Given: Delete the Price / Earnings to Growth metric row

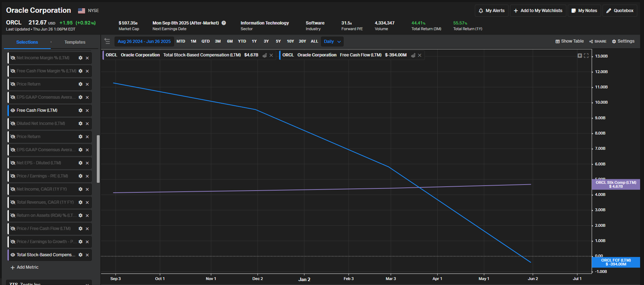Looking at the screenshot, I should click(x=87, y=242).
